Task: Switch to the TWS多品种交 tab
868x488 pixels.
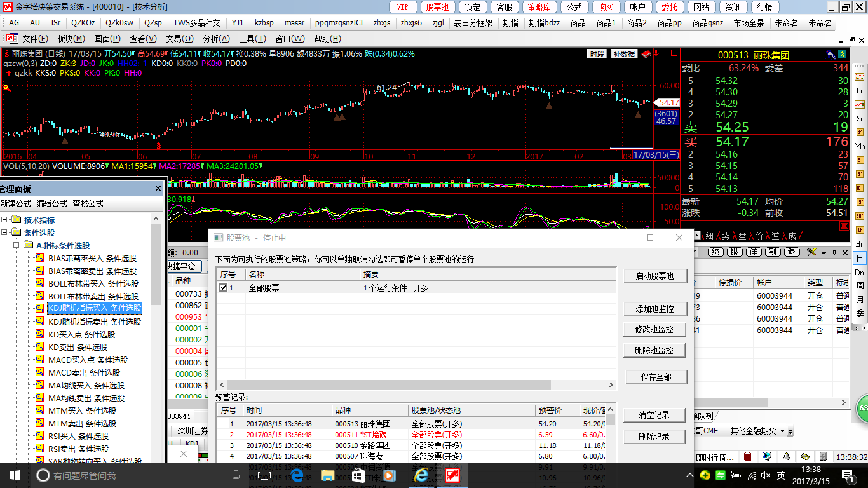Action: 196,23
